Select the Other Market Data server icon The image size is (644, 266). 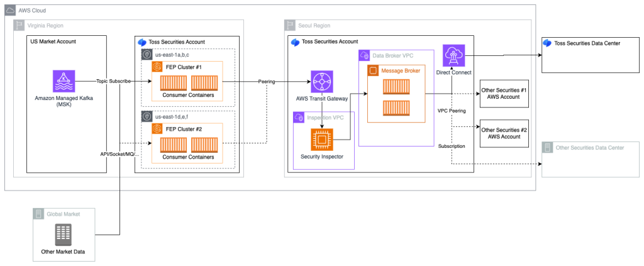click(64, 235)
